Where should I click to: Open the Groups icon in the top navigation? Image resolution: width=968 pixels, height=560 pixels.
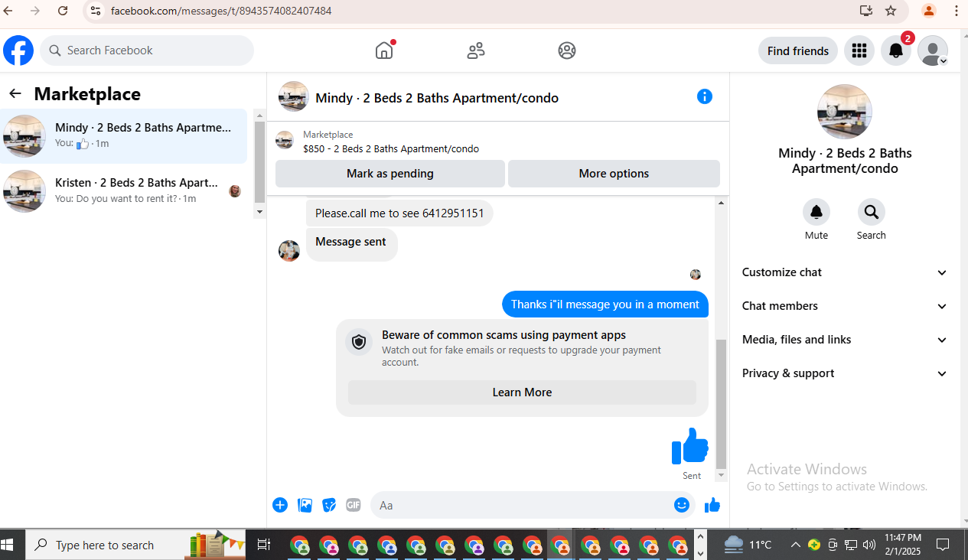click(x=567, y=50)
